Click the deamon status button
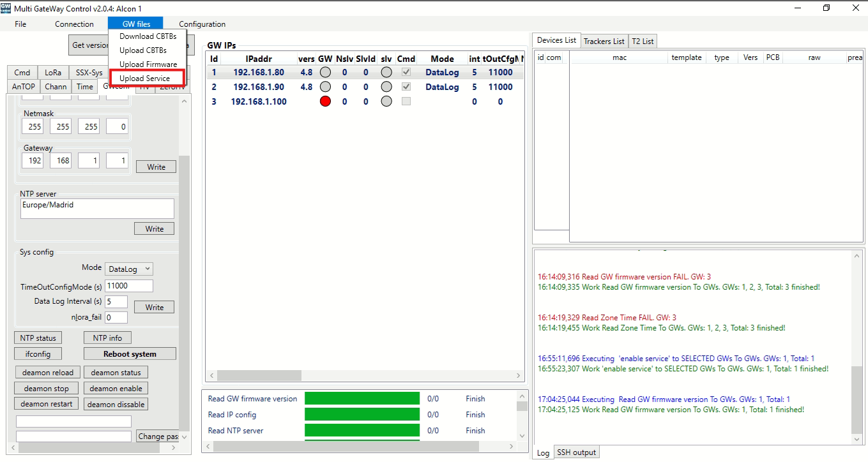 [x=116, y=373]
